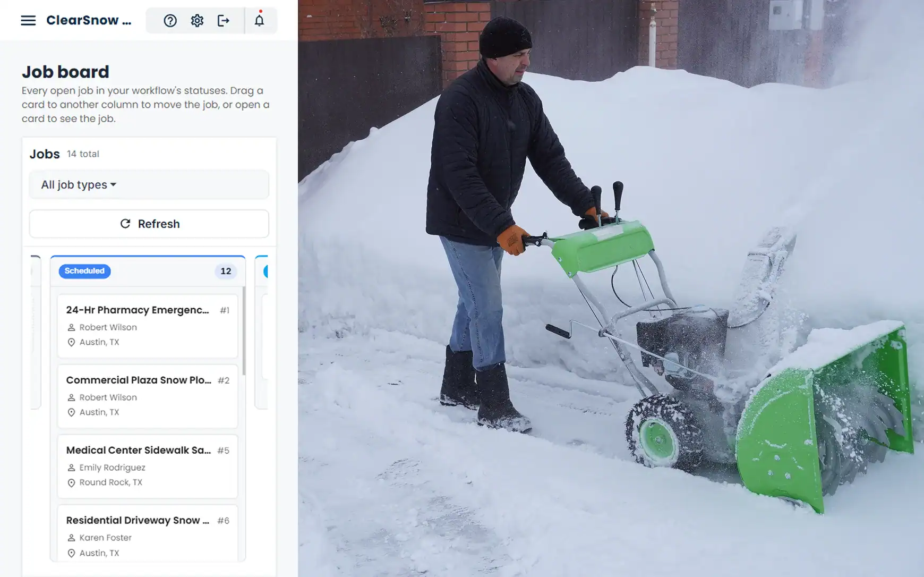Click the Scheduled column vertical scrollbar
The width and height of the screenshot is (924, 577).
(244, 332)
